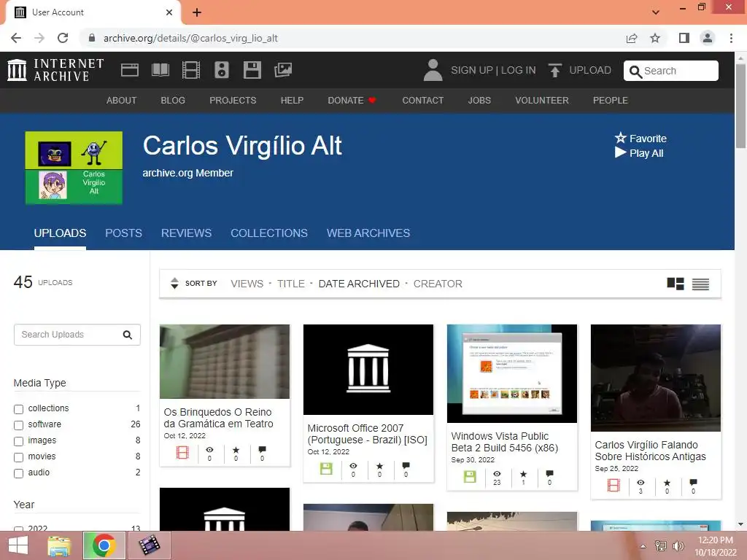
Task: Open the Internet Archive home logo
Action: (55, 70)
